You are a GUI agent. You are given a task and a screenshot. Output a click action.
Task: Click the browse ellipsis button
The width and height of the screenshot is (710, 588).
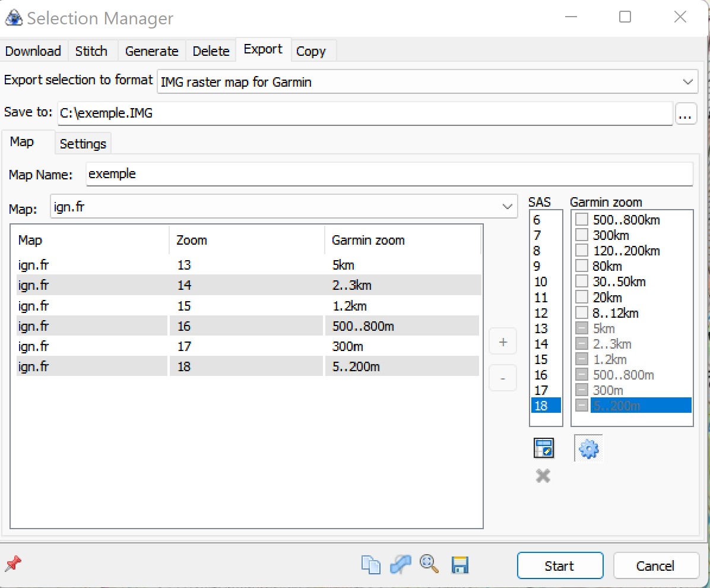(686, 113)
